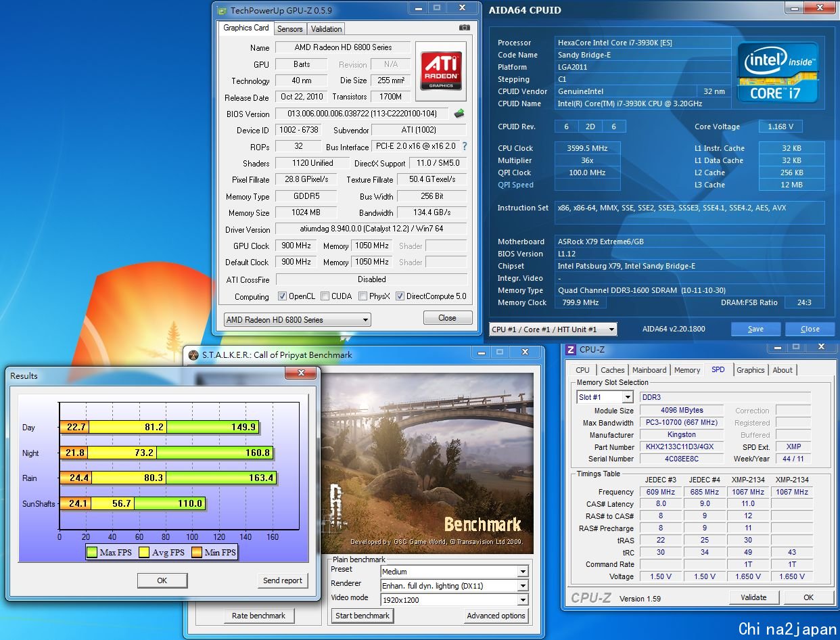Switch to the Caches tab in CPU-Z

point(613,370)
